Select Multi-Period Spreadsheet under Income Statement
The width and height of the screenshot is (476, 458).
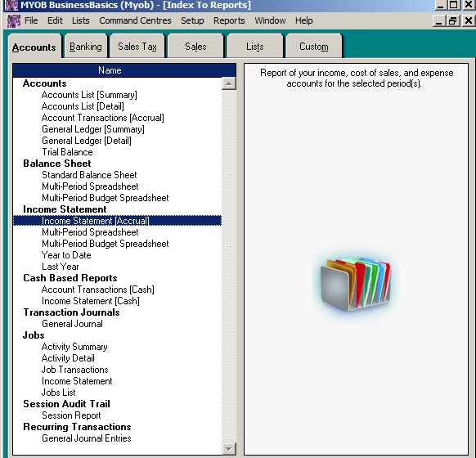90,232
